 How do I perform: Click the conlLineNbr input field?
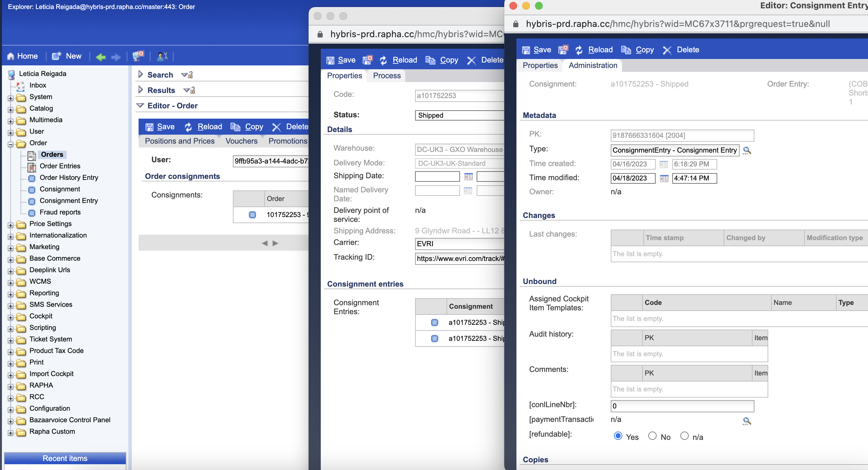coord(682,406)
